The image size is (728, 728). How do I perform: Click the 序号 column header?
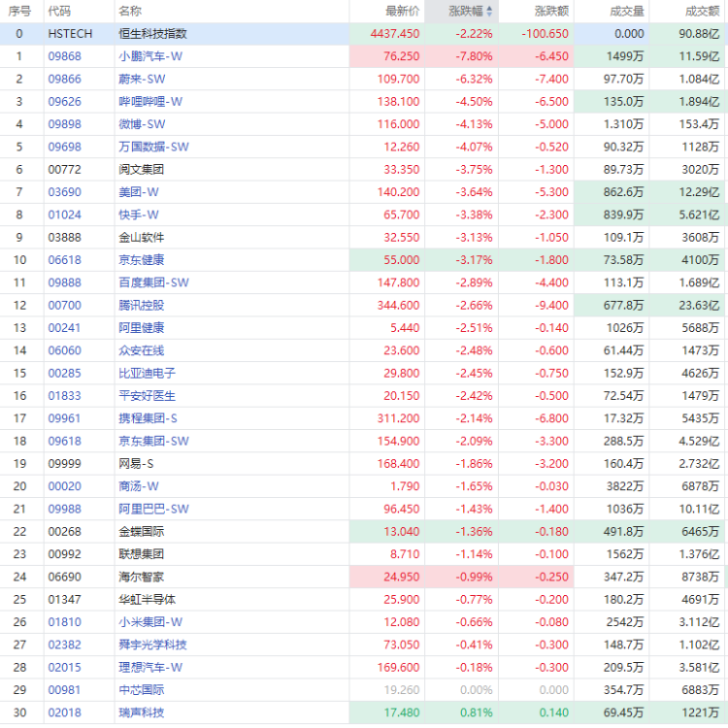point(19,11)
